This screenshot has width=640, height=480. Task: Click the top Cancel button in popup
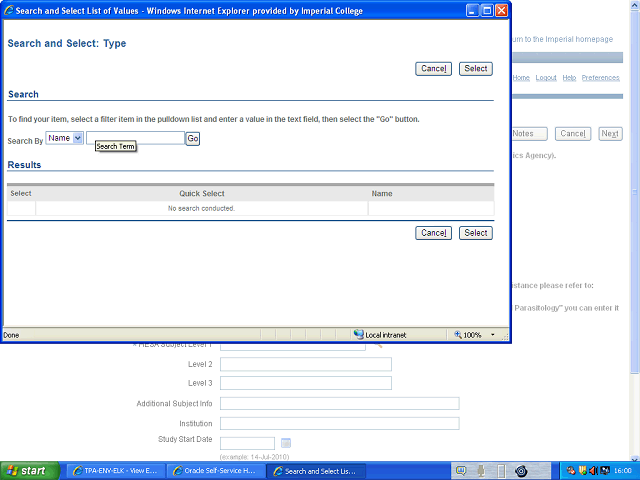tap(433, 68)
